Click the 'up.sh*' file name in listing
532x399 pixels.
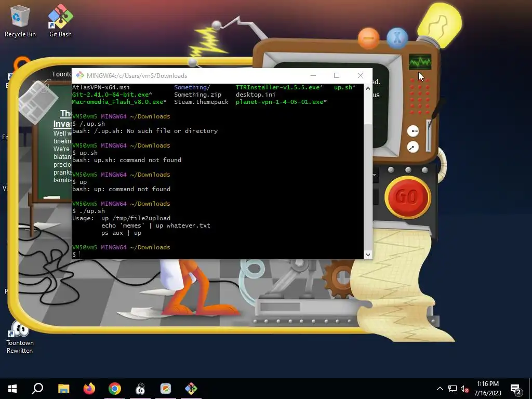[345, 87]
